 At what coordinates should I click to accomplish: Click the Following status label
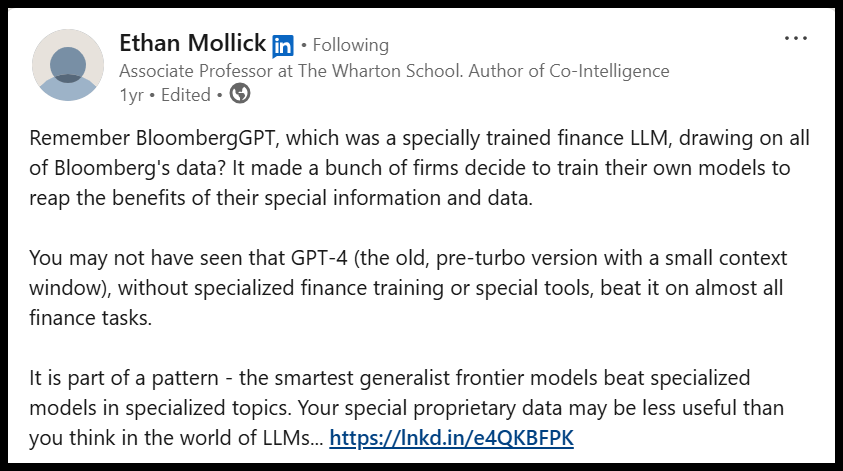click(350, 45)
